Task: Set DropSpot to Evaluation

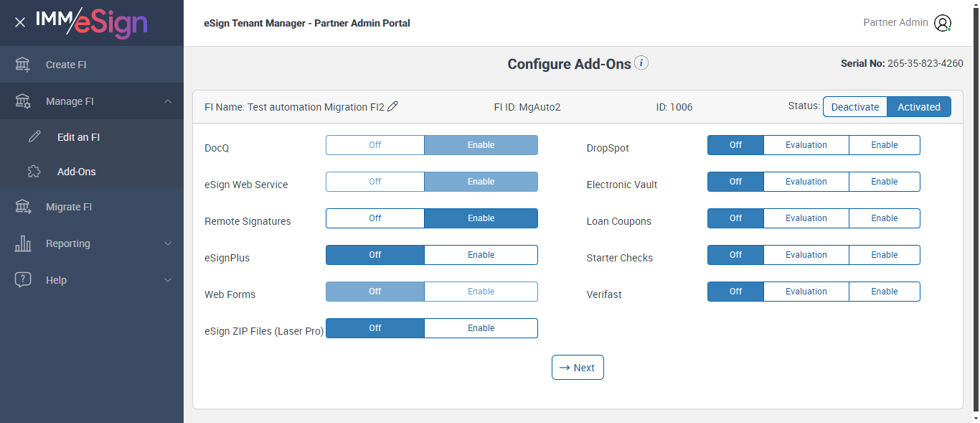Action: 806,145
